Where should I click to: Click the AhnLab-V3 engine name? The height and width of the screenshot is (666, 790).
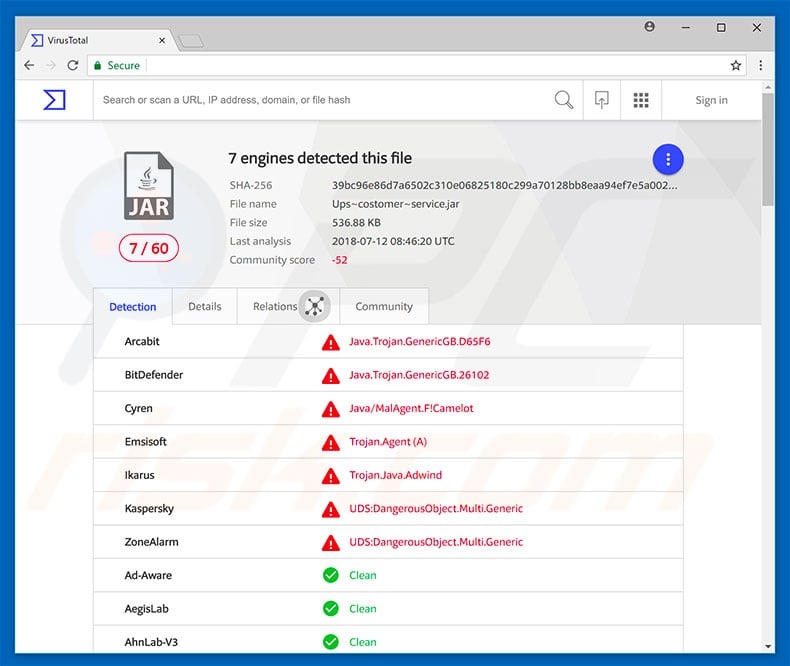pos(151,642)
